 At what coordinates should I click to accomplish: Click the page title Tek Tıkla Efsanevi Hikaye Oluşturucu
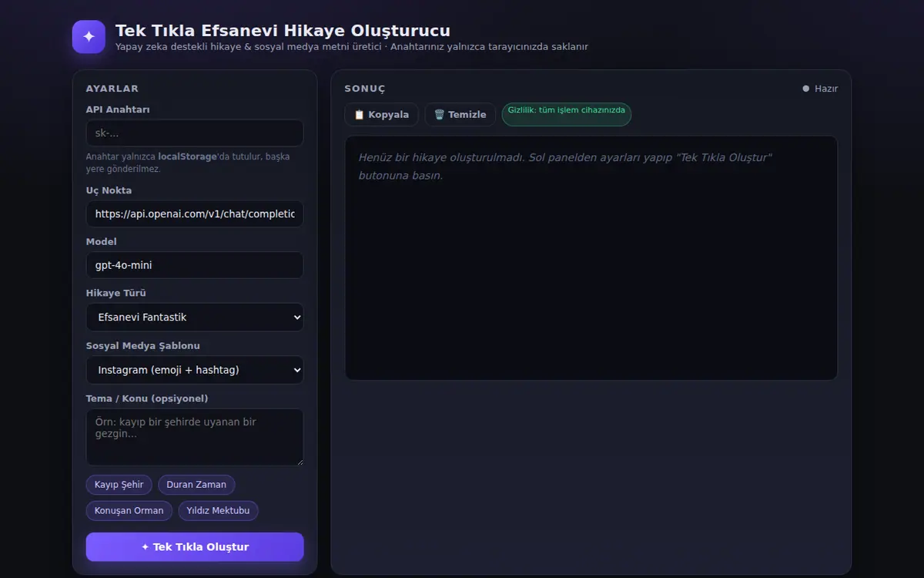283,31
